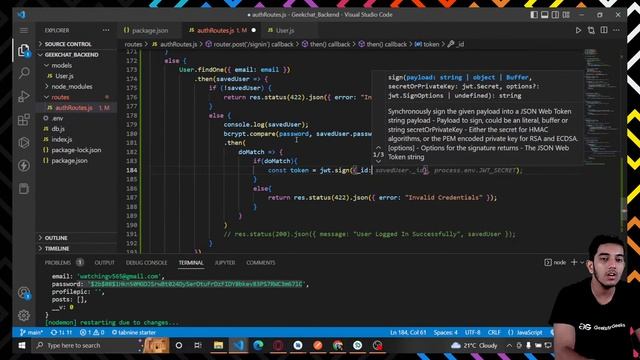Open the Search view in activity bar

coord(24,73)
